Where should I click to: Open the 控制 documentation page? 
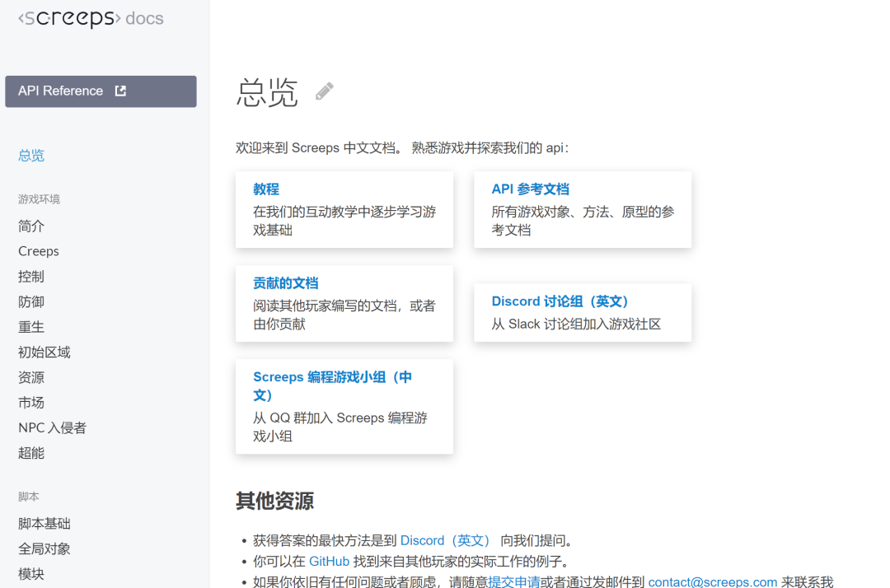(x=30, y=276)
